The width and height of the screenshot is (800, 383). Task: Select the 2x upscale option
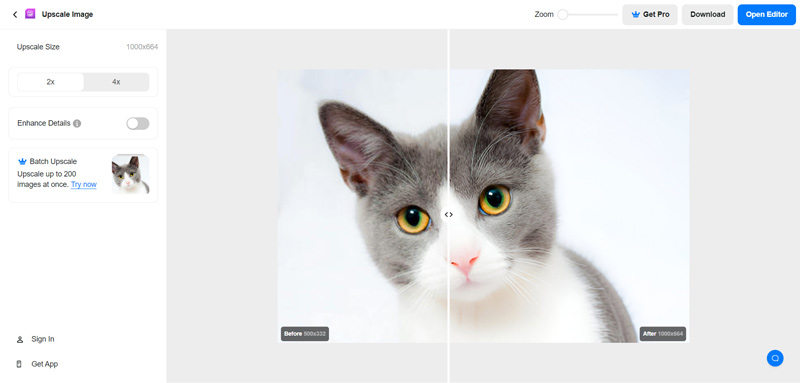pyautogui.click(x=51, y=82)
